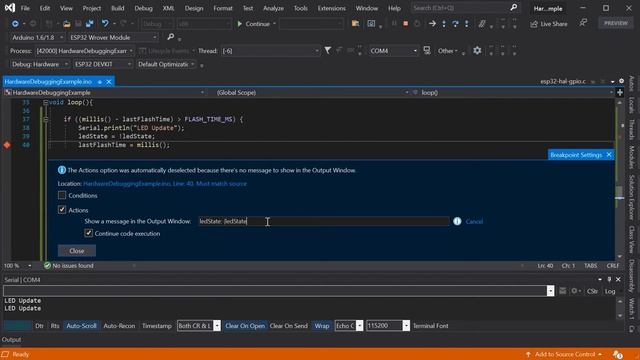Open file using folder icon in toolbar
The width and height of the screenshot is (640, 360).
66,24
